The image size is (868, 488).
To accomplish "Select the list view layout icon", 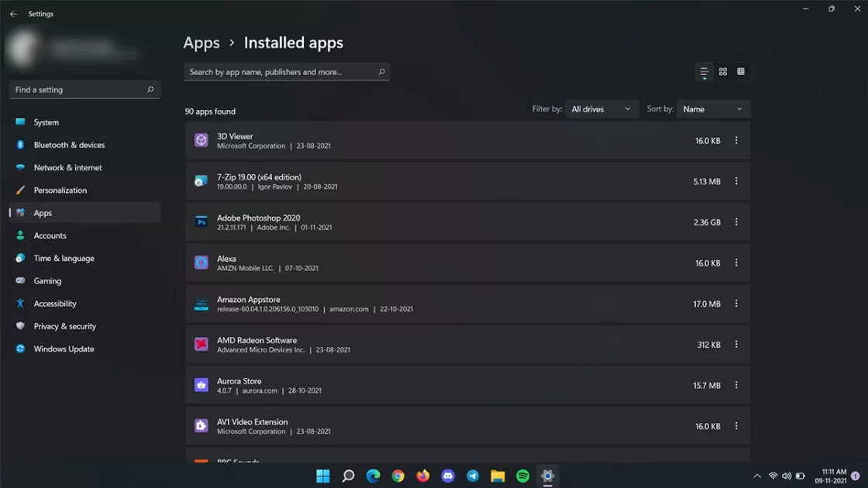I will (x=704, y=72).
